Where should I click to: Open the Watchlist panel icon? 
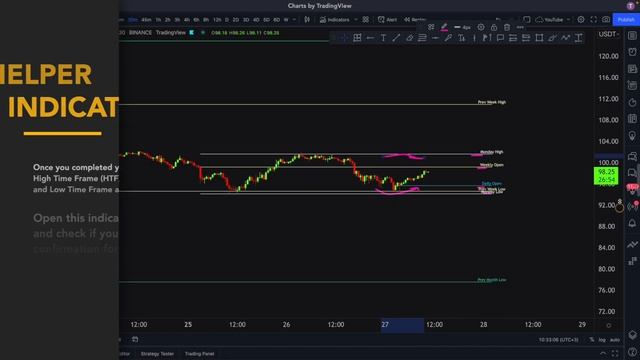coord(632,36)
